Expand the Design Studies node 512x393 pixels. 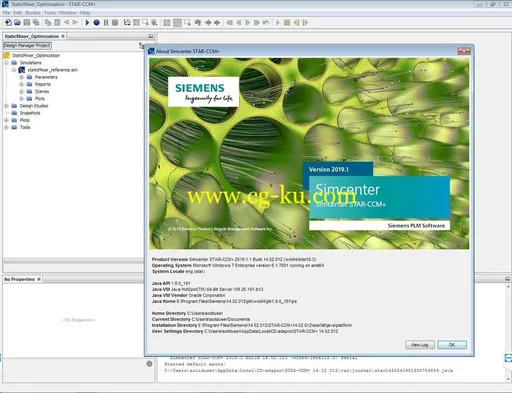click(x=6, y=106)
